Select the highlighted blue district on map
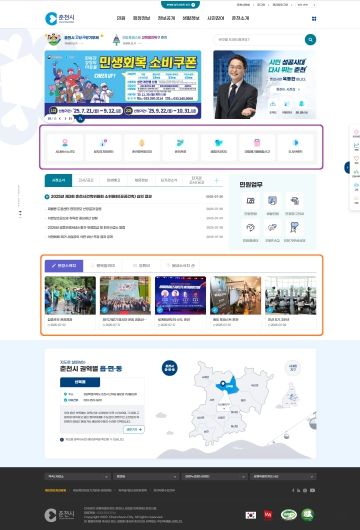 pos(228,386)
